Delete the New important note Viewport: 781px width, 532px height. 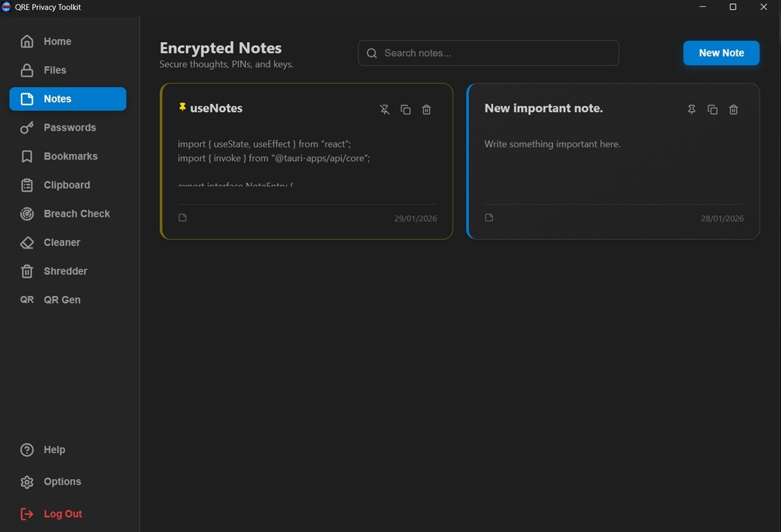point(733,110)
